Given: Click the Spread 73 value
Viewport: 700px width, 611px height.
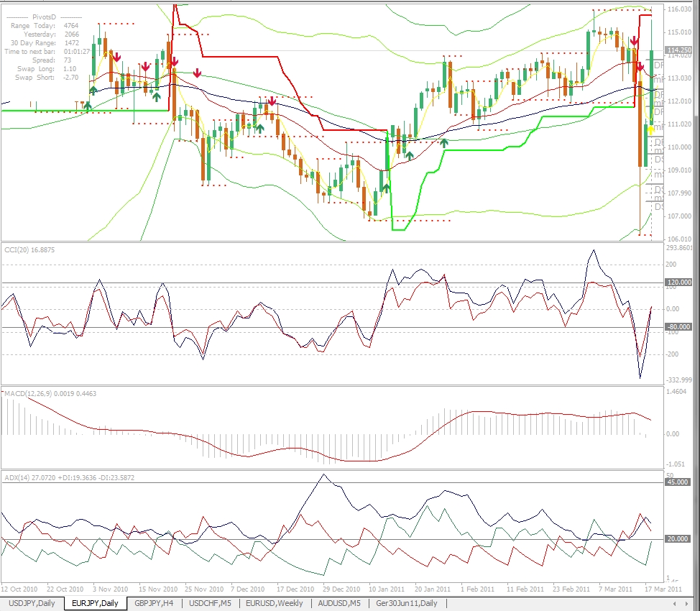Looking at the screenshot, I should pos(68,60).
